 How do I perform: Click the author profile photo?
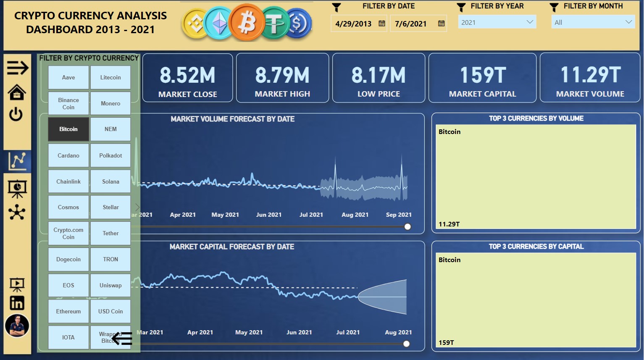point(17,326)
